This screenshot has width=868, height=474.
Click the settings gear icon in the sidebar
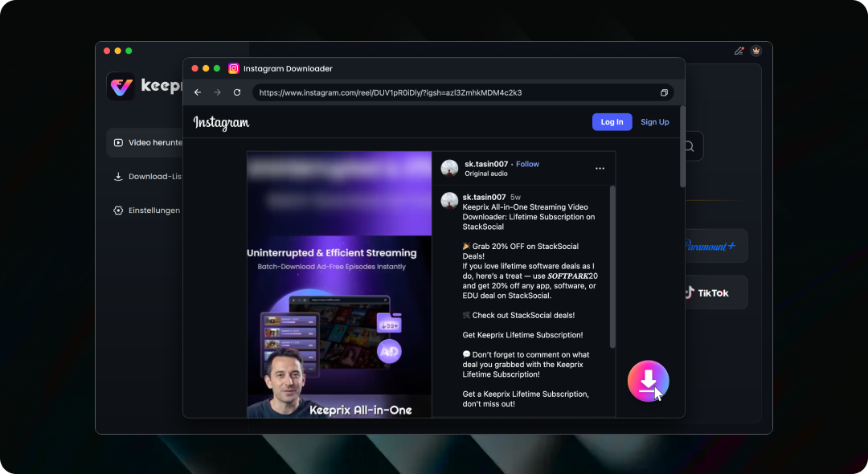(x=118, y=210)
